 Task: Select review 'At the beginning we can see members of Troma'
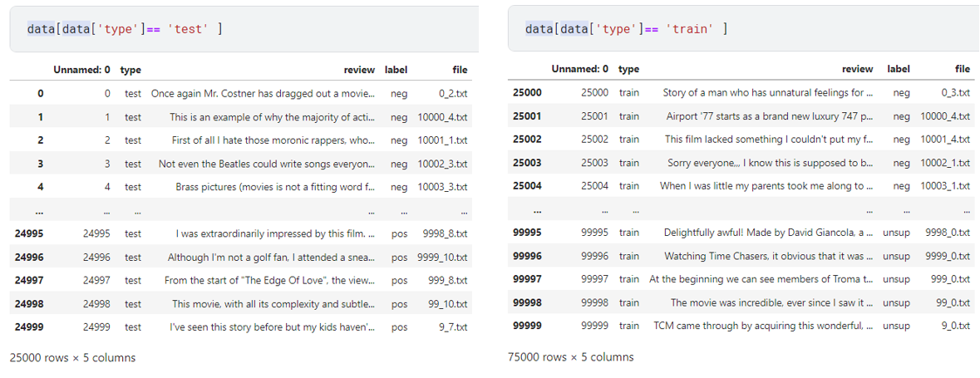pos(761,279)
